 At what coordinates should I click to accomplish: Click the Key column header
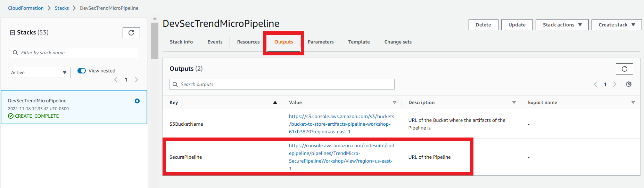point(174,102)
